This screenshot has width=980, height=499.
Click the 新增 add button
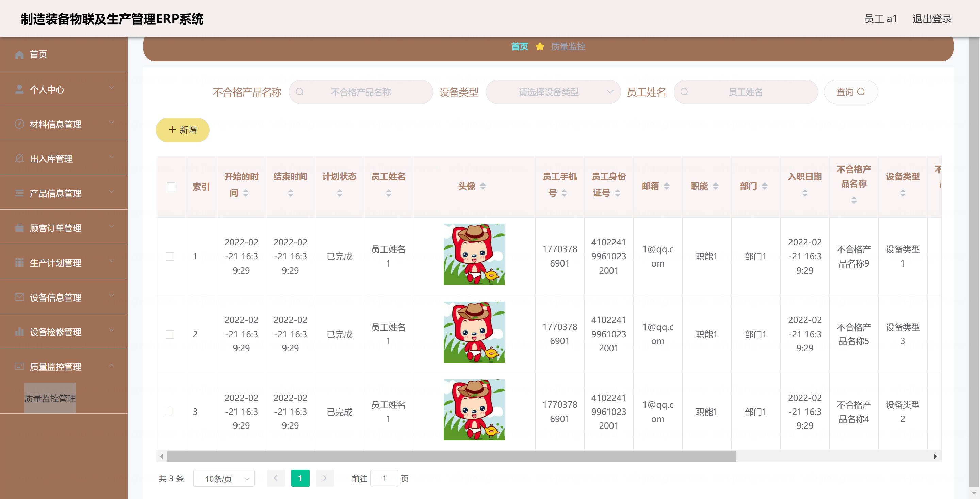(x=183, y=130)
